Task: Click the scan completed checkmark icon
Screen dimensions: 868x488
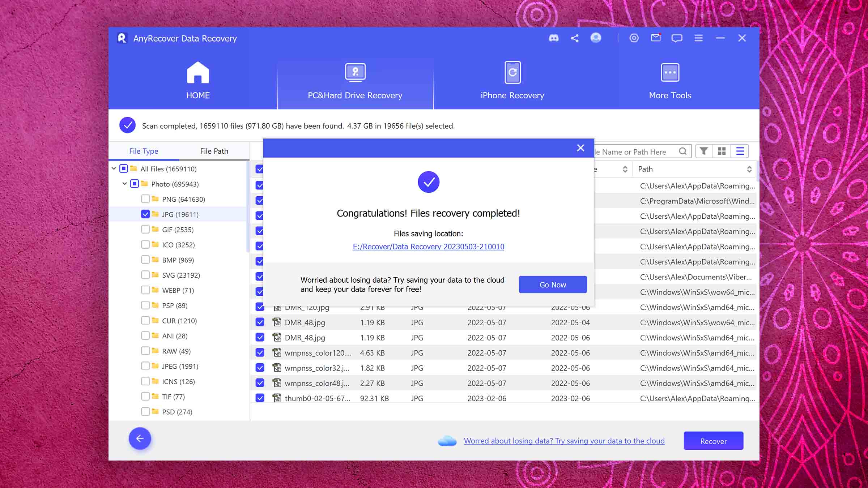Action: [x=128, y=125]
